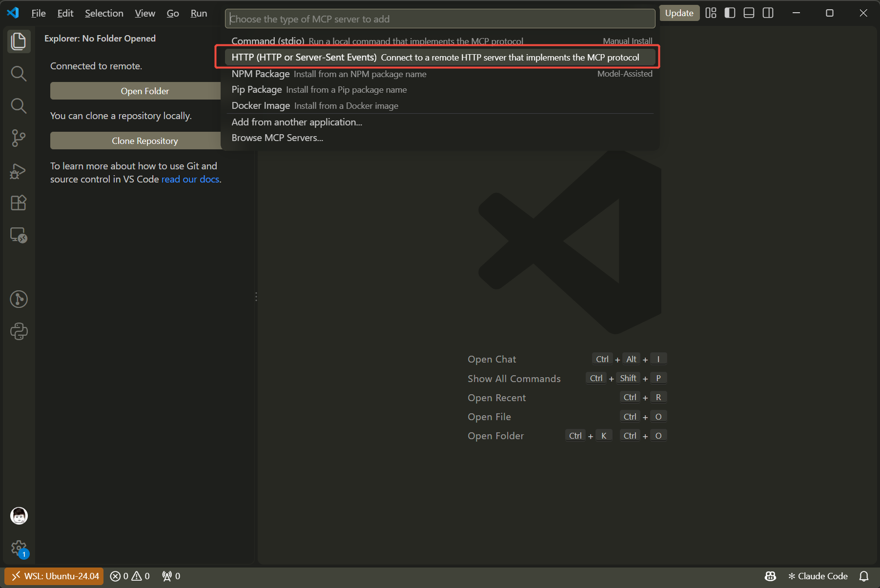
Task: Open the Manage gear menu
Action: coord(19,548)
